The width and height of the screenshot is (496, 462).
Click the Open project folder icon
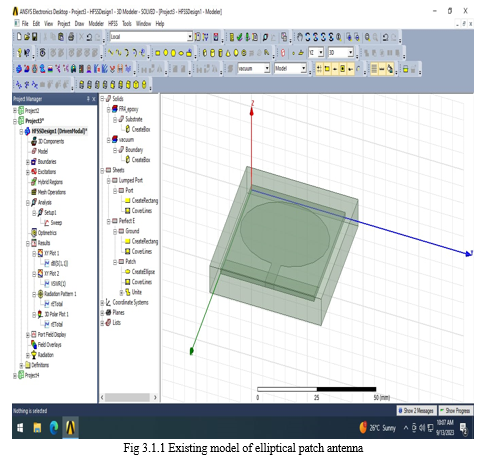click(x=27, y=37)
